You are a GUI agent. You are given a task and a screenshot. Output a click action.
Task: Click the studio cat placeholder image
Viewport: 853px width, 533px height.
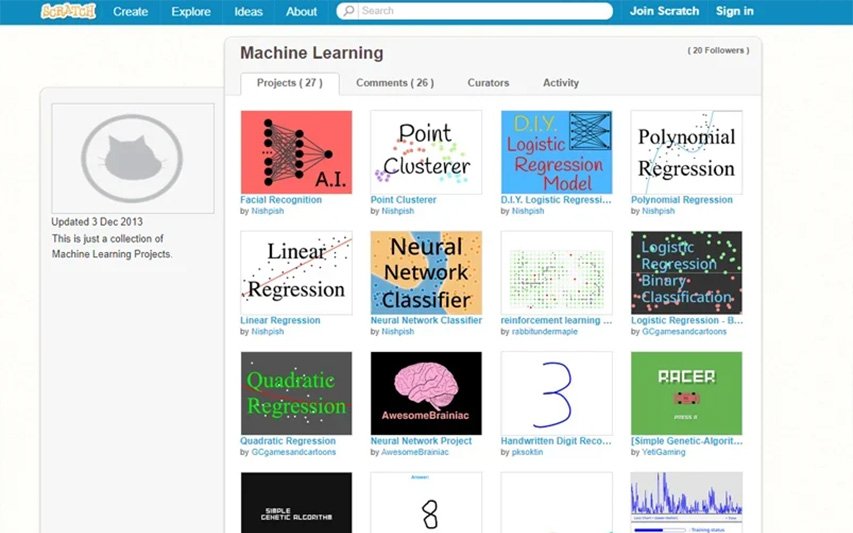tap(133, 158)
